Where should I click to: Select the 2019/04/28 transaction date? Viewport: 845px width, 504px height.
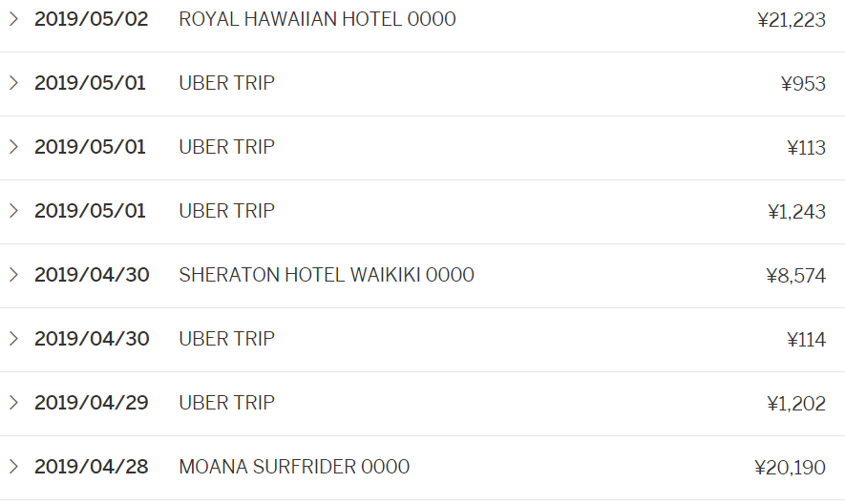92,467
